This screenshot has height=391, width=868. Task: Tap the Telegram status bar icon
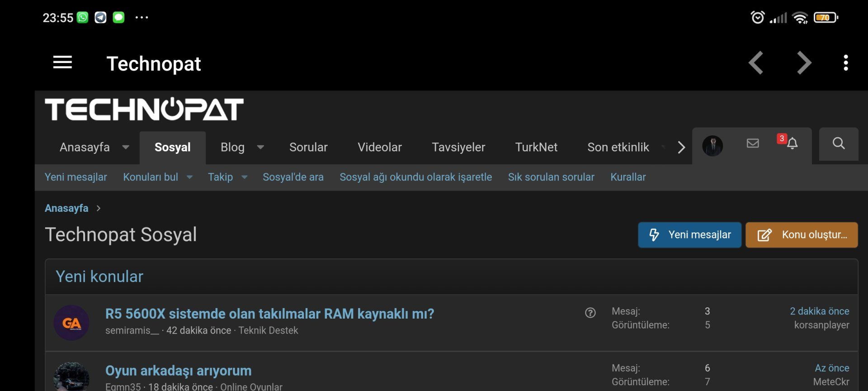point(100,18)
